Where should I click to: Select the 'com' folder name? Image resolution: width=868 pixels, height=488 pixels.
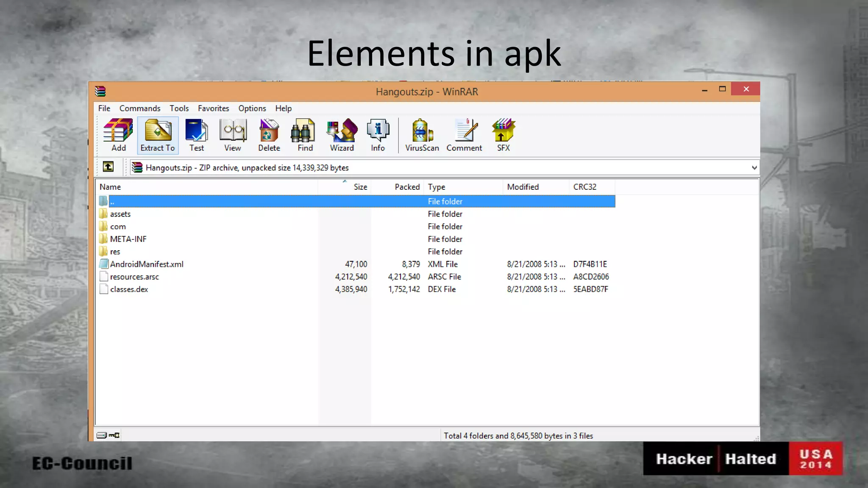pyautogui.click(x=118, y=227)
